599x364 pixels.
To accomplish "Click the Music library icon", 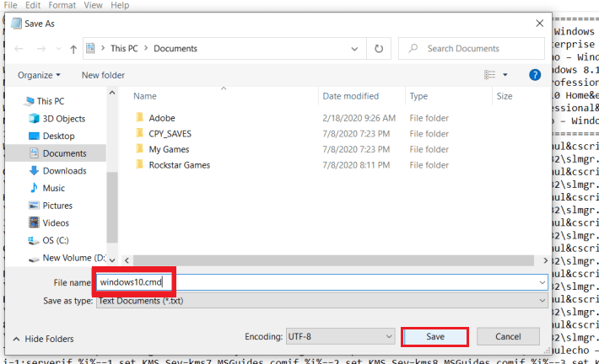I will click(x=34, y=188).
